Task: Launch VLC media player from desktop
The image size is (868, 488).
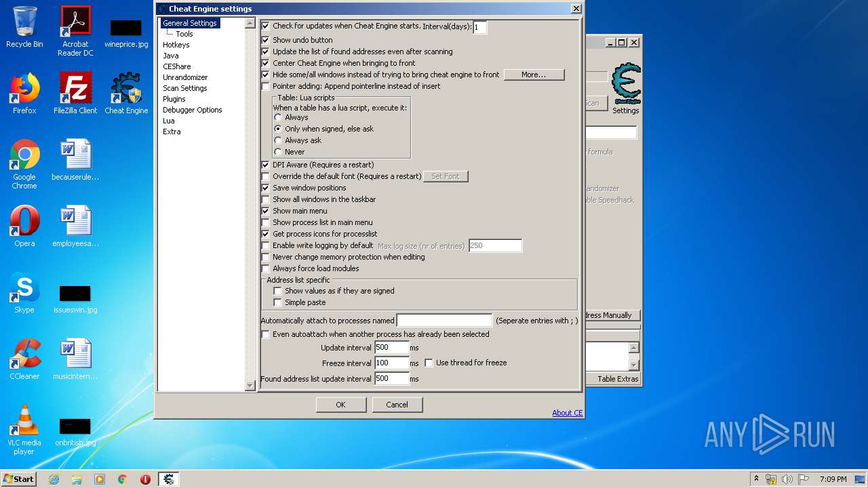Action: [24, 430]
